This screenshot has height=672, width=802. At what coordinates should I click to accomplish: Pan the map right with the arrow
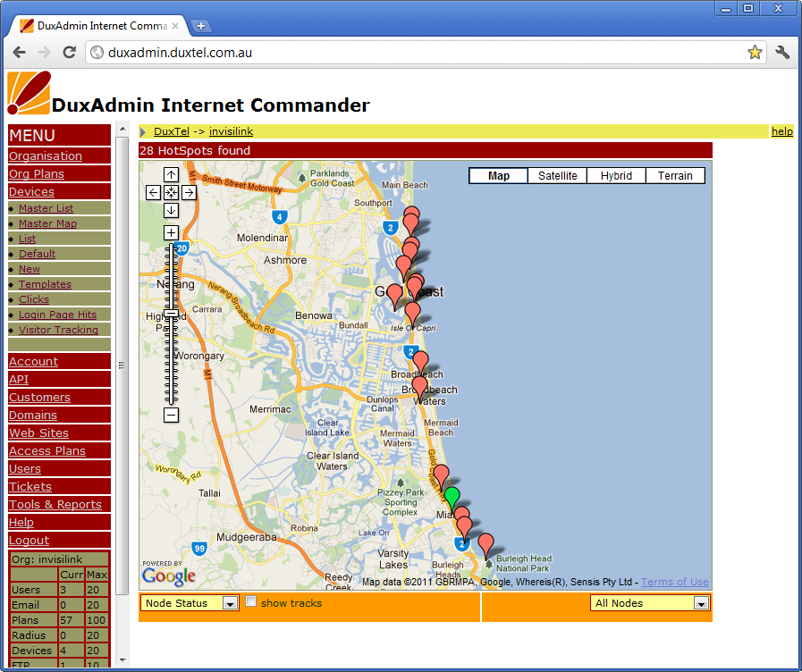point(189,193)
